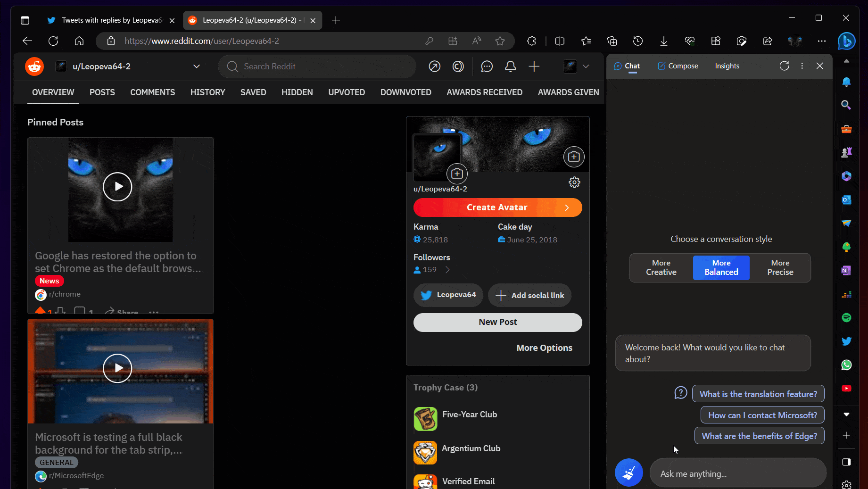The image size is (868, 489).
Task: Click 'How can I contact Microsoft?' suggestion
Action: 762,415
